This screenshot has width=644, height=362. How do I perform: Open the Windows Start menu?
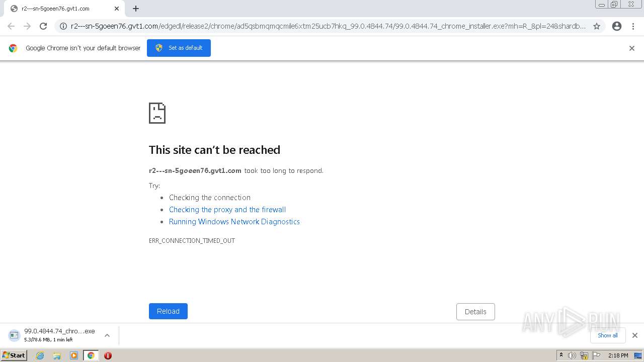point(14,355)
